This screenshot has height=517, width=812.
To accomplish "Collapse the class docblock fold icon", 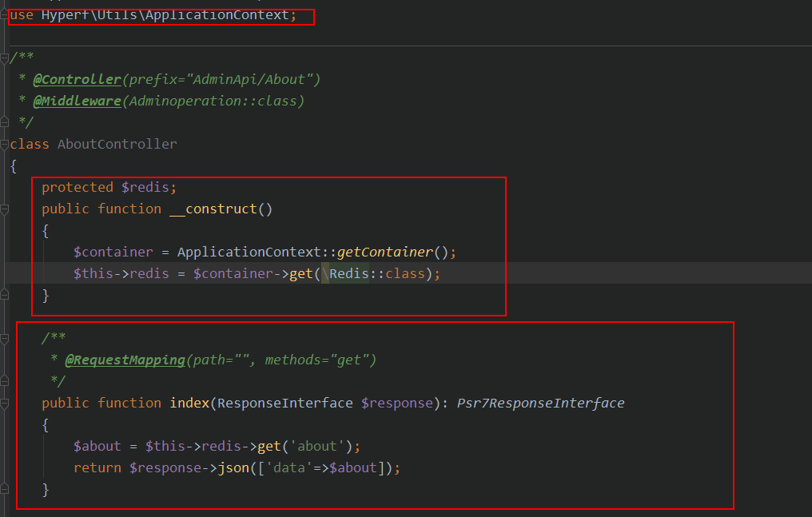I will [x=3, y=57].
